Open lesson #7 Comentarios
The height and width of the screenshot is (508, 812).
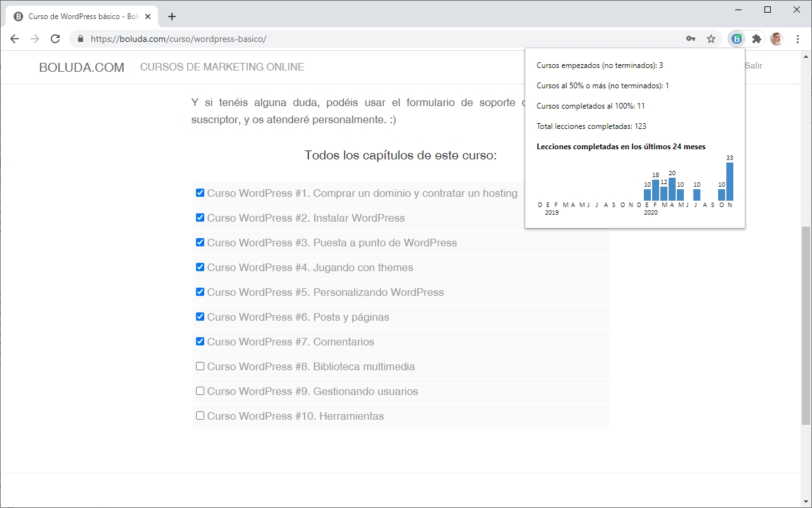point(291,342)
